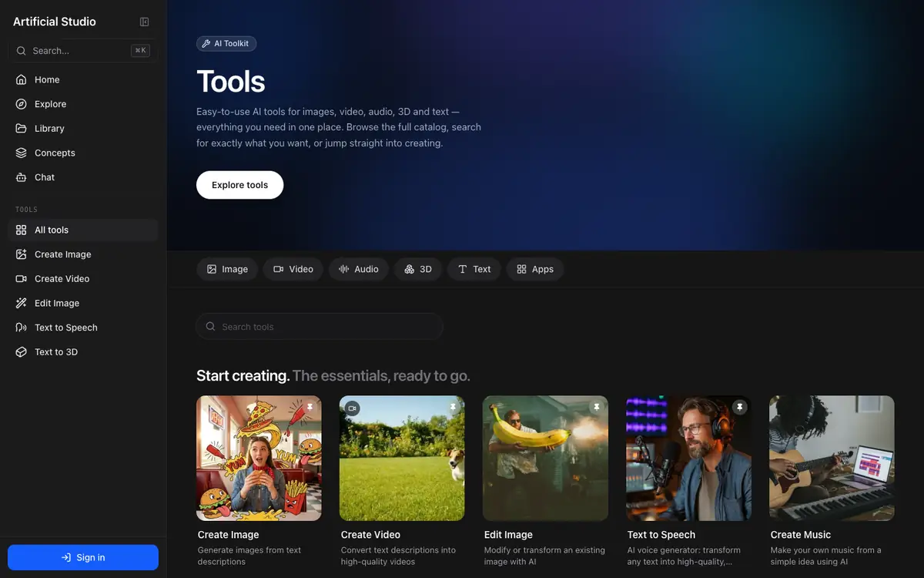Viewport: 924px width, 578px height.
Task: Select All tools in the sidebar
Action: tap(83, 230)
